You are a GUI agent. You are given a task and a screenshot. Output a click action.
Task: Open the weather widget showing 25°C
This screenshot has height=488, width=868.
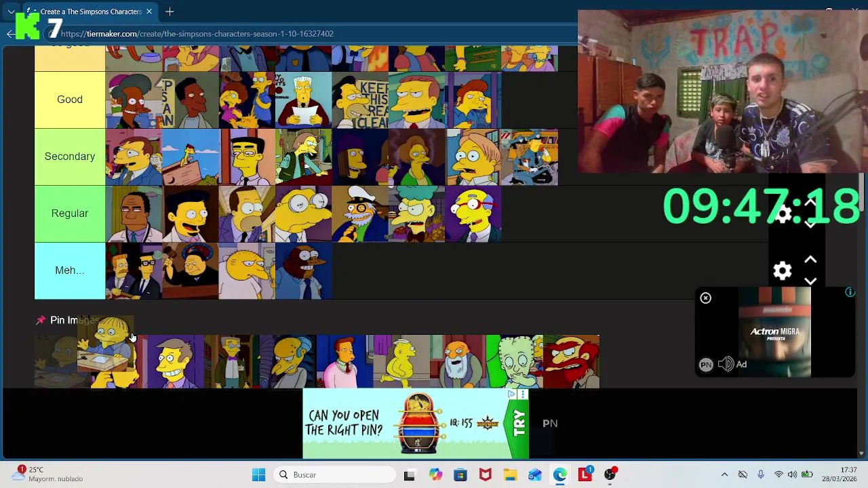coord(47,474)
